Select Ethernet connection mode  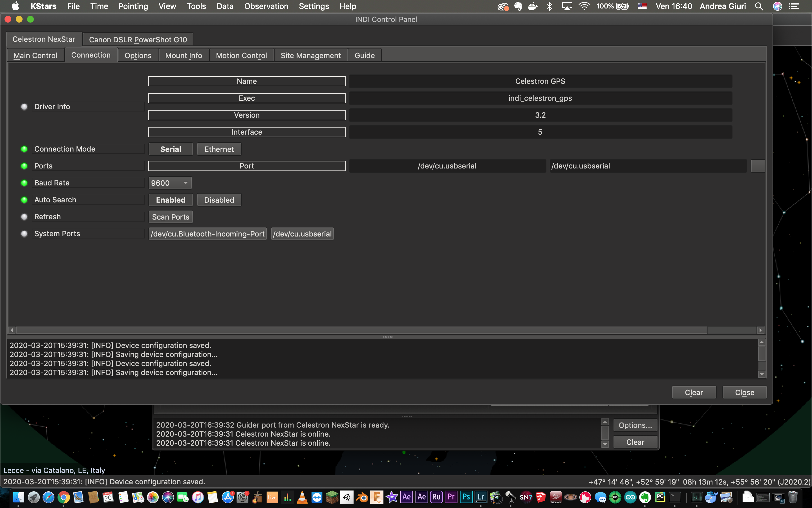click(x=219, y=149)
